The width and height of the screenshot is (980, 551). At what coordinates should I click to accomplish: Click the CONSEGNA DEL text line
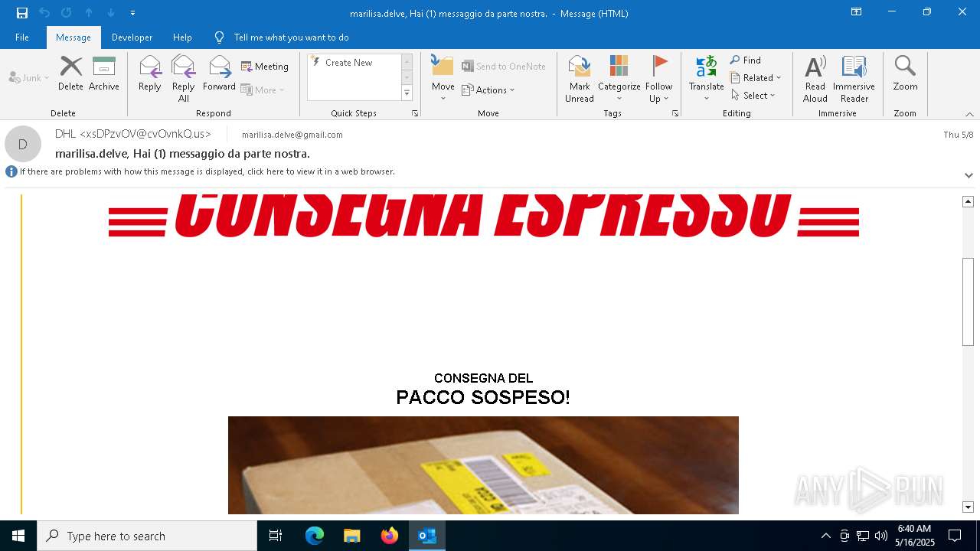(x=483, y=378)
